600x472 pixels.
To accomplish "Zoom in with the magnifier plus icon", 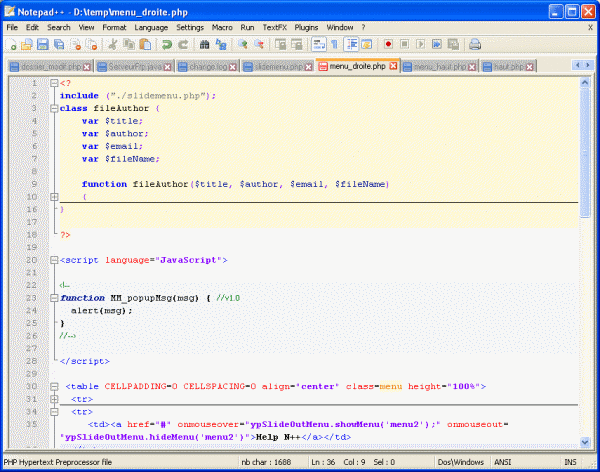I will pyautogui.click(x=242, y=44).
